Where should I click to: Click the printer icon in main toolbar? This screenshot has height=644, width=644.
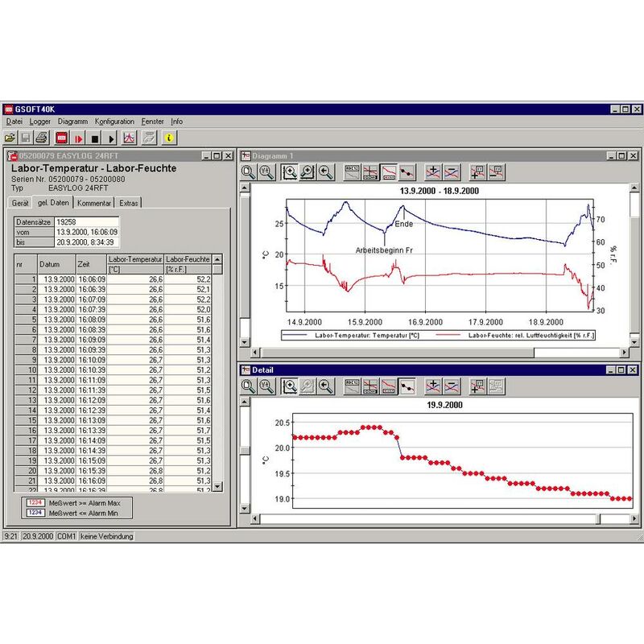tap(41, 138)
